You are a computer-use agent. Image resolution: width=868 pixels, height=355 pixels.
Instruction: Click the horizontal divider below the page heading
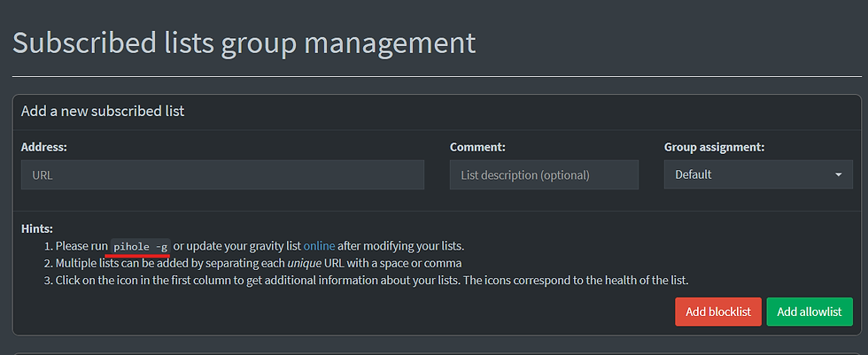pos(434,77)
